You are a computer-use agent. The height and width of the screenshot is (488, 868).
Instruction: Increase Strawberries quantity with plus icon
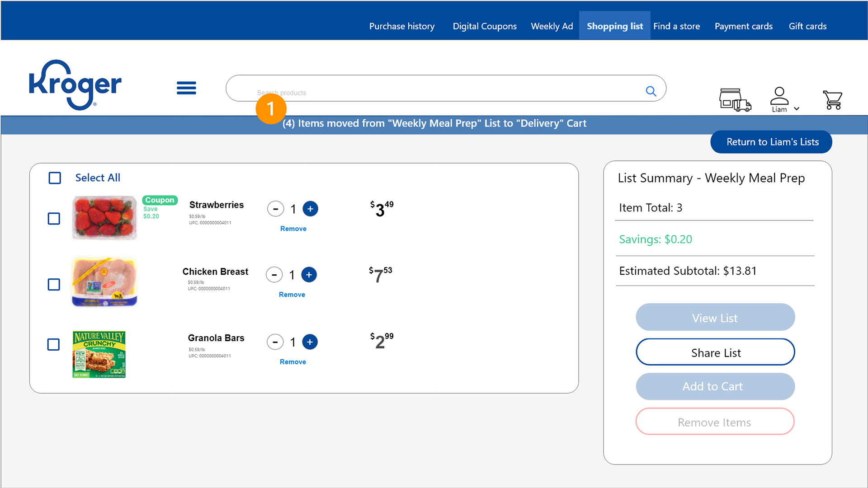[x=310, y=209]
